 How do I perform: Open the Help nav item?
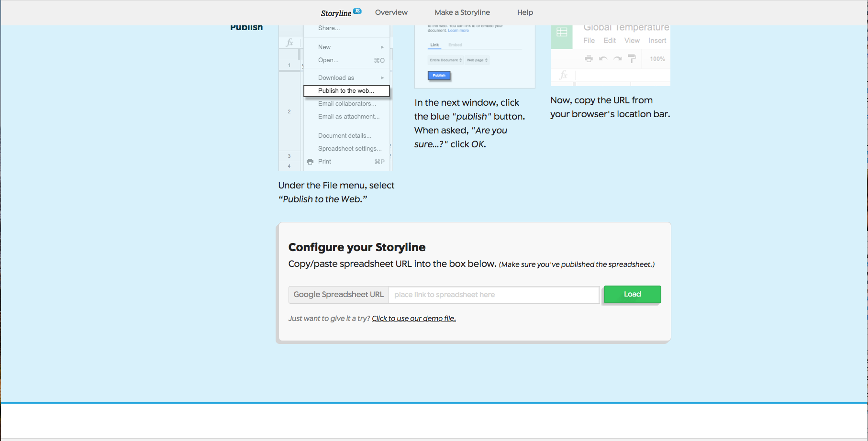(525, 12)
